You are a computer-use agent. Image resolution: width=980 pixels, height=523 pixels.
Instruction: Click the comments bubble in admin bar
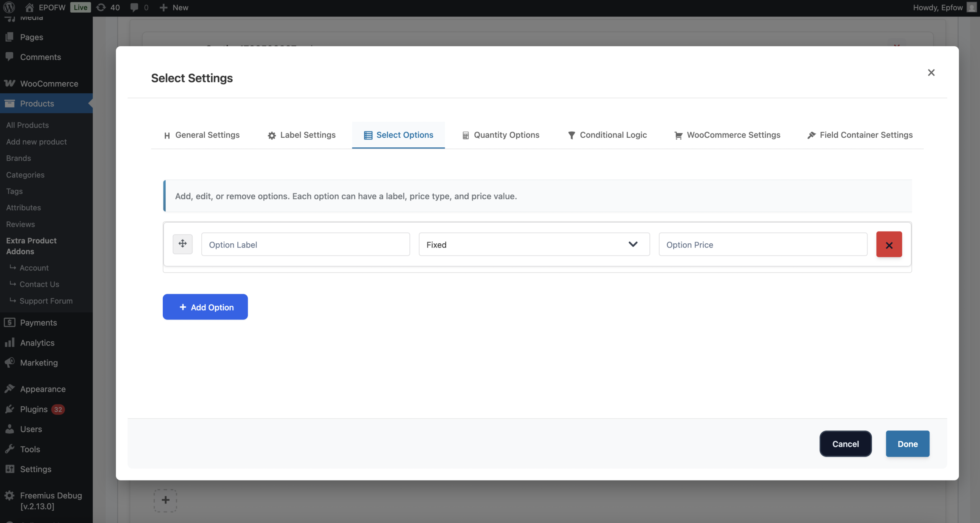coord(139,7)
